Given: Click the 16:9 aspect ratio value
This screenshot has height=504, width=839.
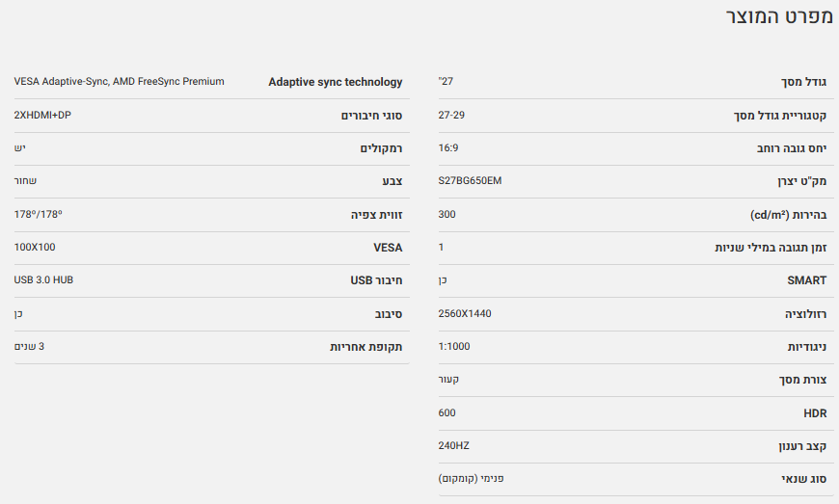Looking at the screenshot, I should pos(448,148).
